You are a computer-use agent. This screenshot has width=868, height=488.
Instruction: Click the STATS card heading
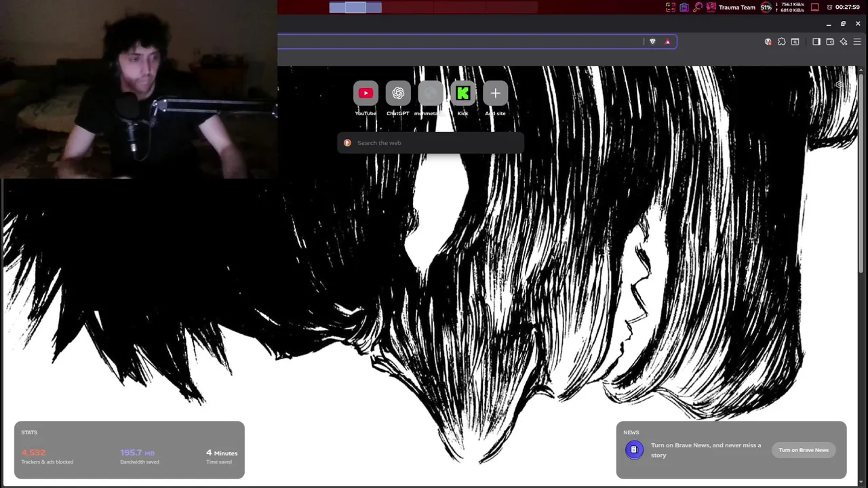[x=29, y=432]
